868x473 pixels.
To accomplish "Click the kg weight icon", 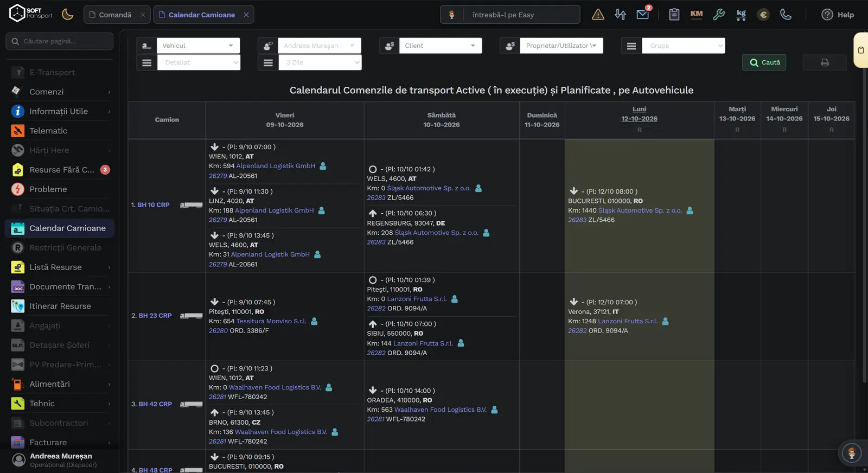I will (x=741, y=15).
